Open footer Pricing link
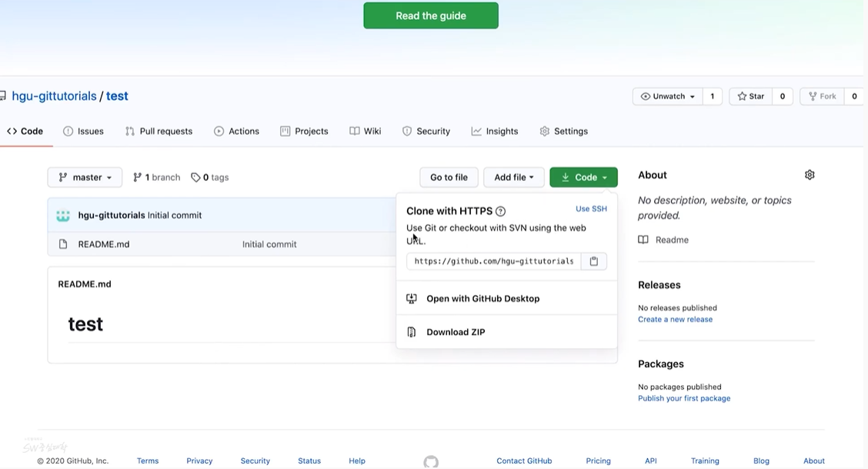Viewport: 868px width, 469px height. tap(599, 461)
